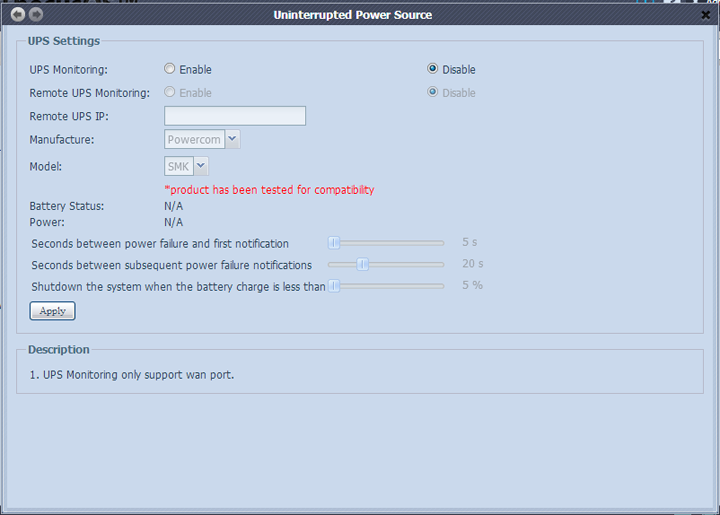Click the Description section header
This screenshot has width=720, height=515.
58,350
